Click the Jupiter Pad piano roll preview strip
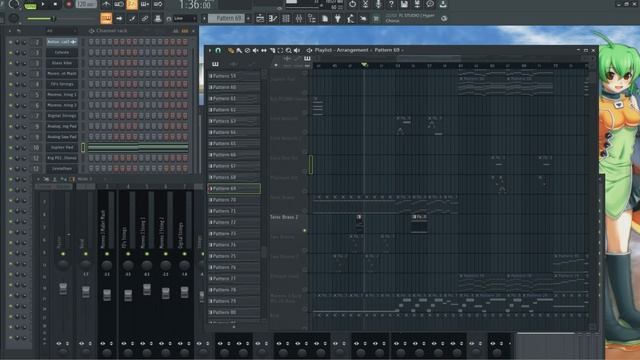Viewport: 640px width, 360px height. 138,147
